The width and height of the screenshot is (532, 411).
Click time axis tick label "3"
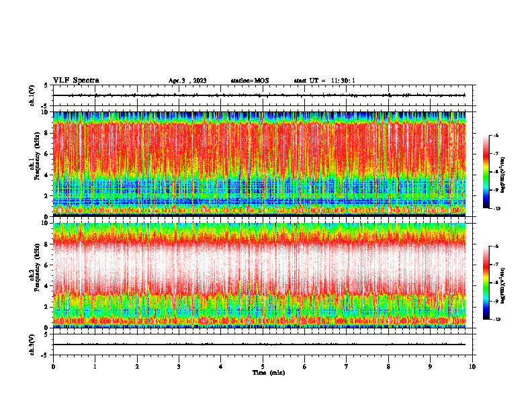click(x=179, y=367)
